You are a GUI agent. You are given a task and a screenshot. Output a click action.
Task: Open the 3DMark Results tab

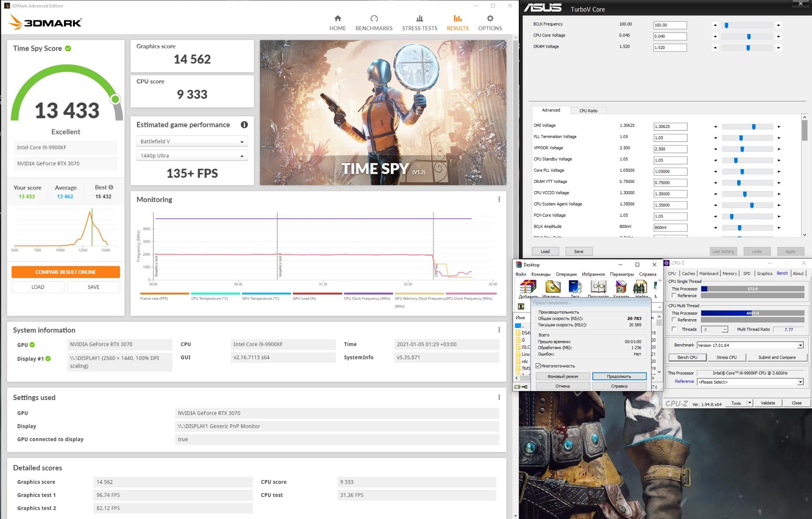[457, 23]
